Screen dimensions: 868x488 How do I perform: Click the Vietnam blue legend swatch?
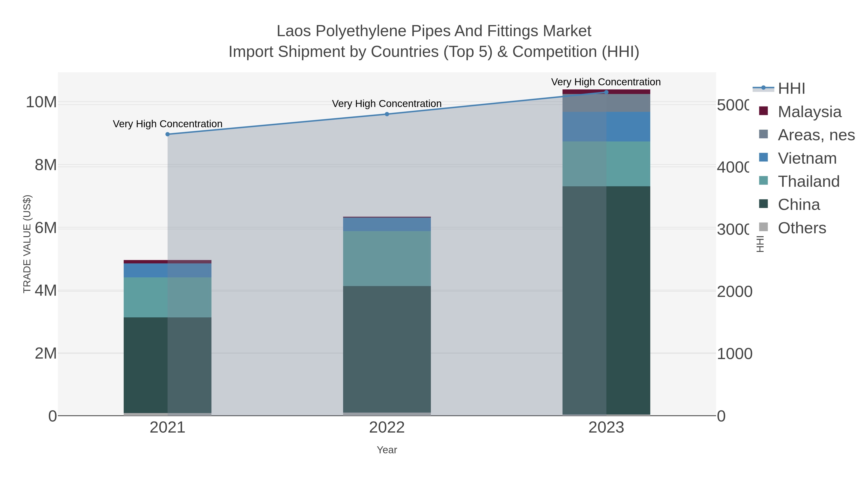point(763,157)
